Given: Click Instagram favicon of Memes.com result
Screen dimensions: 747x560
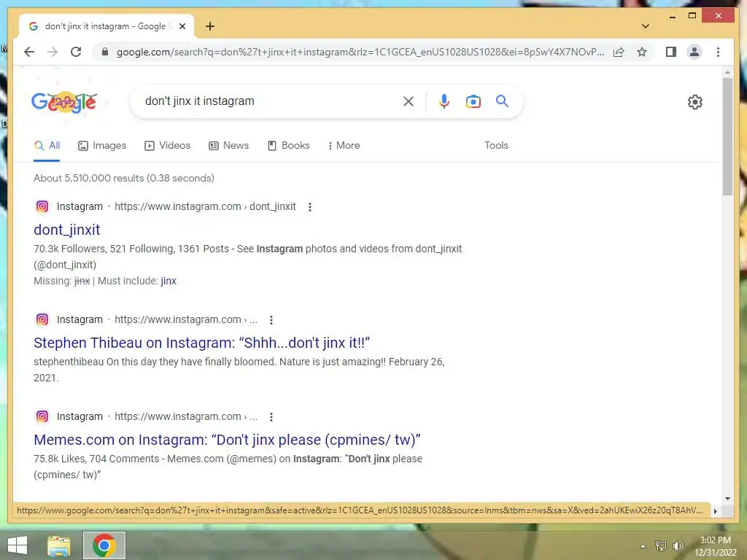Looking at the screenshot, I should (x=42, y=416).
